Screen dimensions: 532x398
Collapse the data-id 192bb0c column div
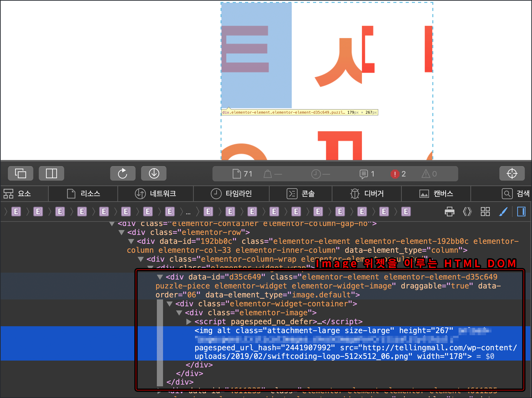(x=131, y=241)
